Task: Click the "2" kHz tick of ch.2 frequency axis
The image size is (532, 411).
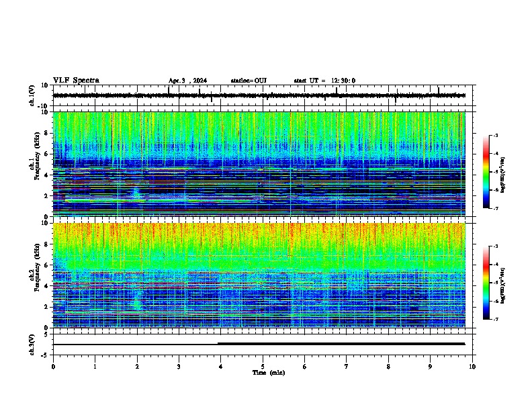Action: point(46,307)
